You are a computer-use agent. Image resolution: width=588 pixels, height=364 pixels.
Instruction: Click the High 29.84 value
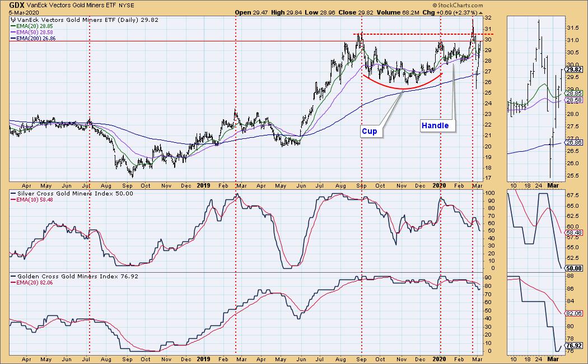[x=286, y=12]
